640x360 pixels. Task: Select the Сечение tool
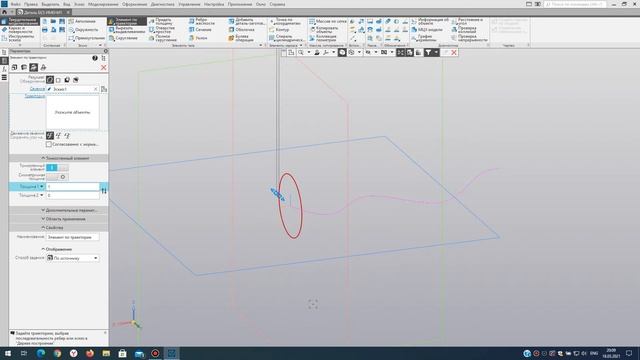pos(200,30)
